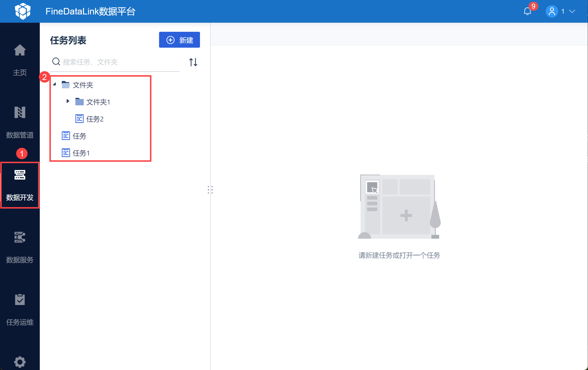Click the task search input field
This screenshot has height=370, width=588.
(115, 62)
